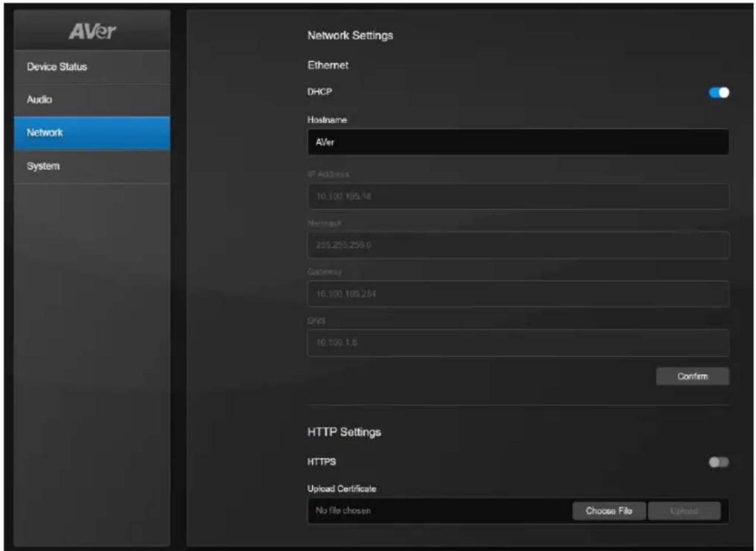Click the Netmask field

[x=518, y=245]
